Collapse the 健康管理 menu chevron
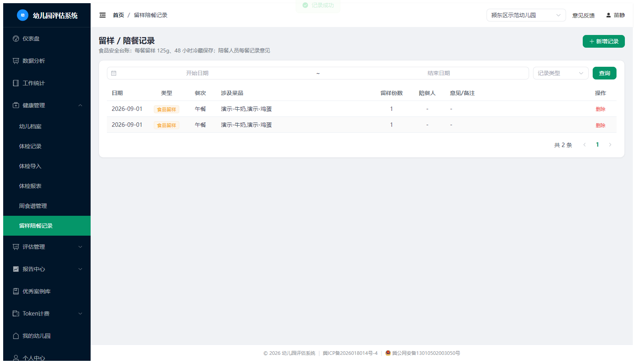636x364 pixels. pos(80,105)
